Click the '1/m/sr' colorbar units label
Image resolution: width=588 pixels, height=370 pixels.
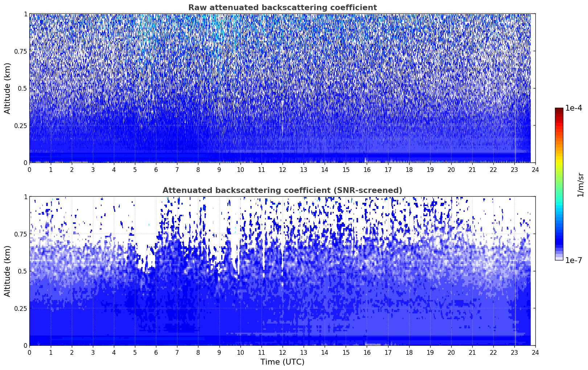tap(580, 184)
